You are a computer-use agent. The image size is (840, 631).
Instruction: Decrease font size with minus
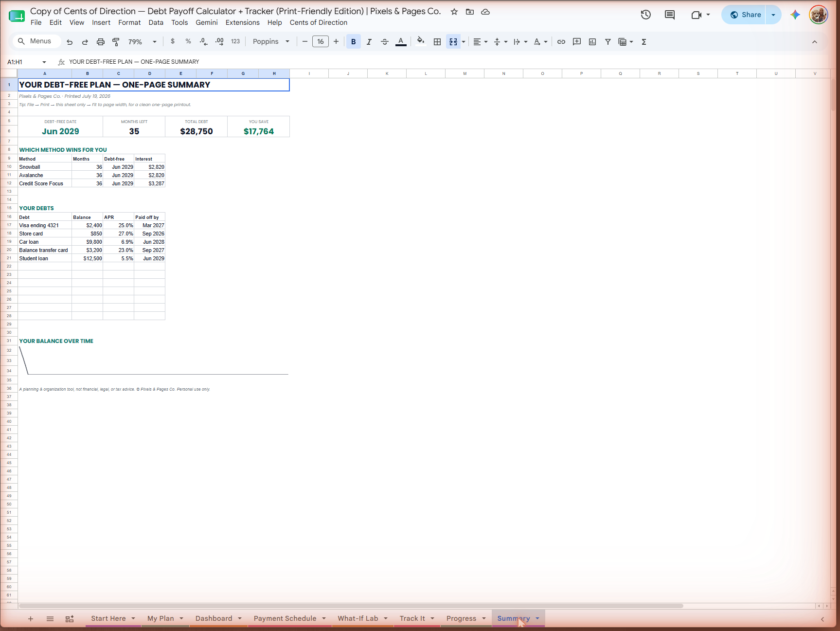click(305, 42)
